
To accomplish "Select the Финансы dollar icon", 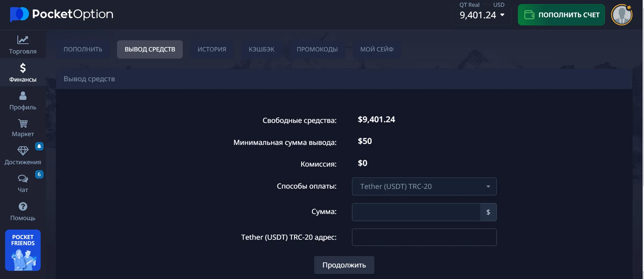I will [23, 68].
